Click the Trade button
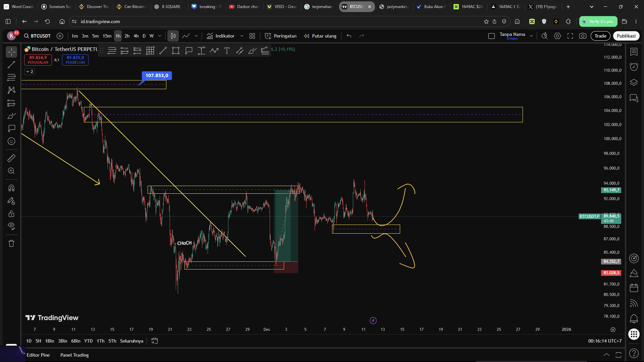Viewport: 644px width, 362px height. [600, 36]
